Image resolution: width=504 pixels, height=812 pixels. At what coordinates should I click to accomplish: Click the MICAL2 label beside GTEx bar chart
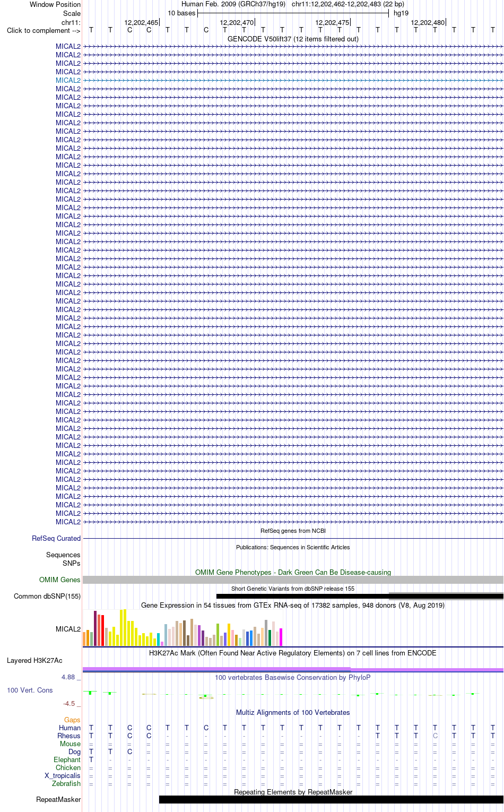click(68, 629)
